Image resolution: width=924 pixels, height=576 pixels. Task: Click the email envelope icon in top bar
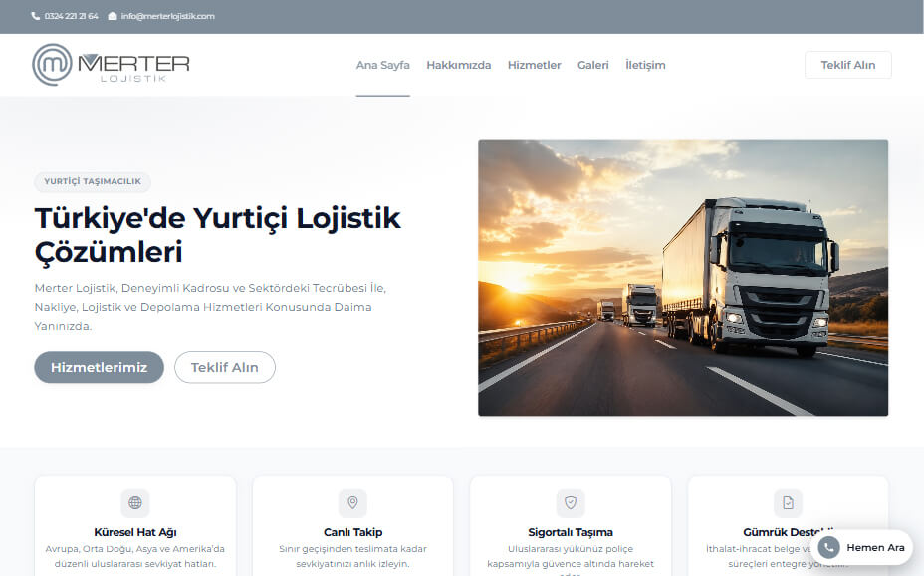coord(113,16)
